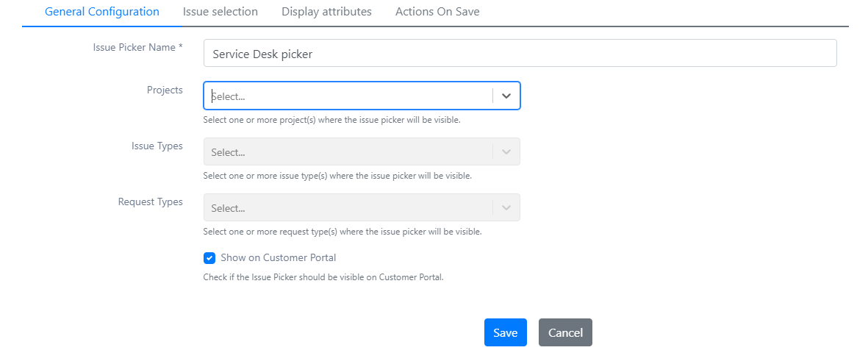Click the Request Types field label

pos(151,202)
